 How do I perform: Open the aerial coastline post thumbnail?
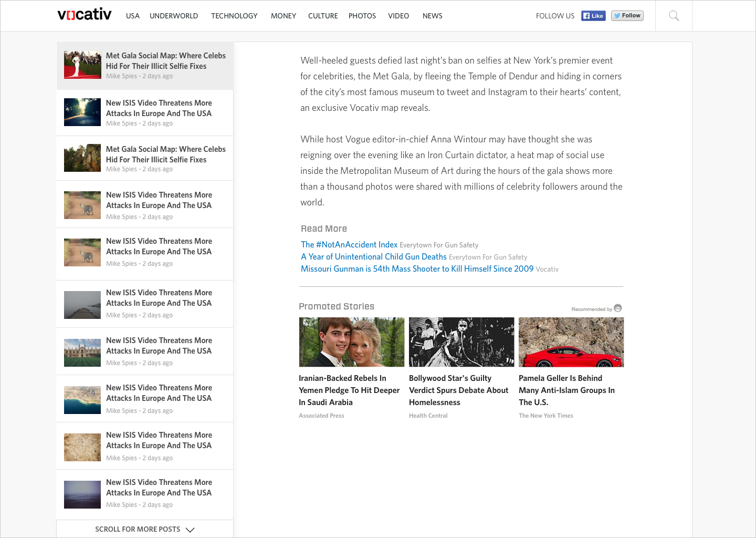(x=82, y=400)
